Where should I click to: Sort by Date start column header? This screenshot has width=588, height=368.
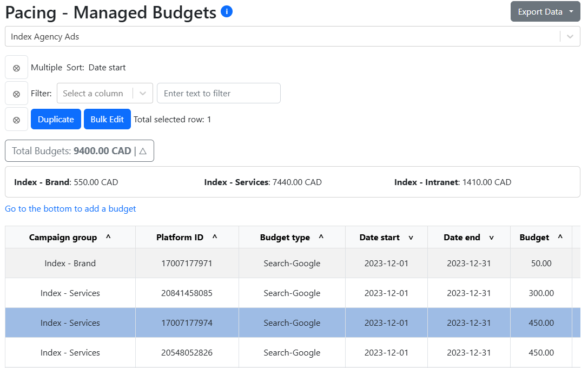[x=386, y=238]
